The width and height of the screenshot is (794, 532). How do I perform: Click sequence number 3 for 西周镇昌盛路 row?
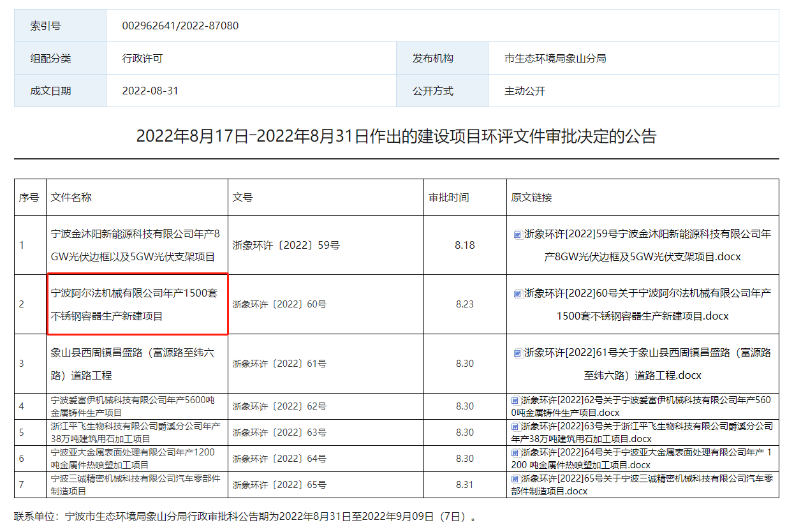(x=22, y=364)
